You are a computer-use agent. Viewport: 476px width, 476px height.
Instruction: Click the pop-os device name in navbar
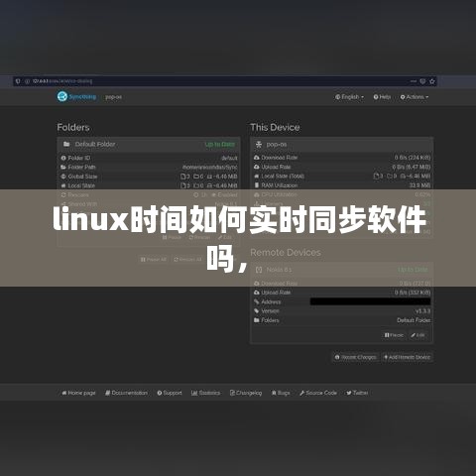(113, 97)
